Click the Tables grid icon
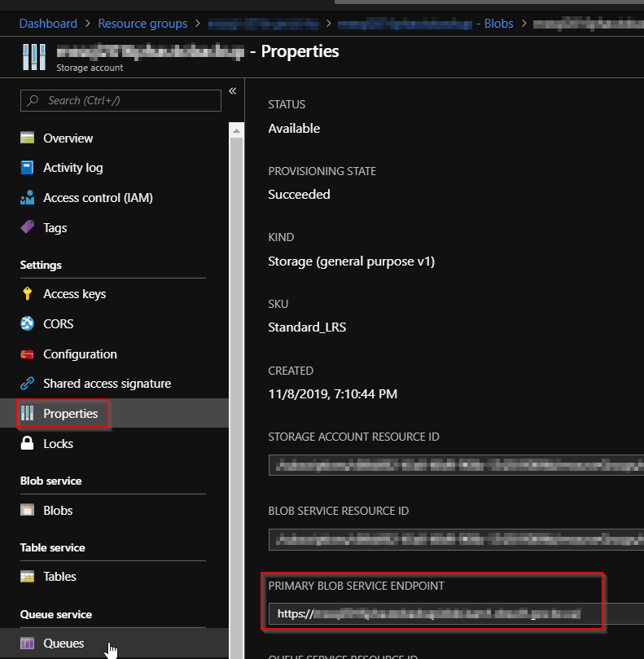Image resolution: width=644 pixels, height=659 pixels. [x=28, y=577]
